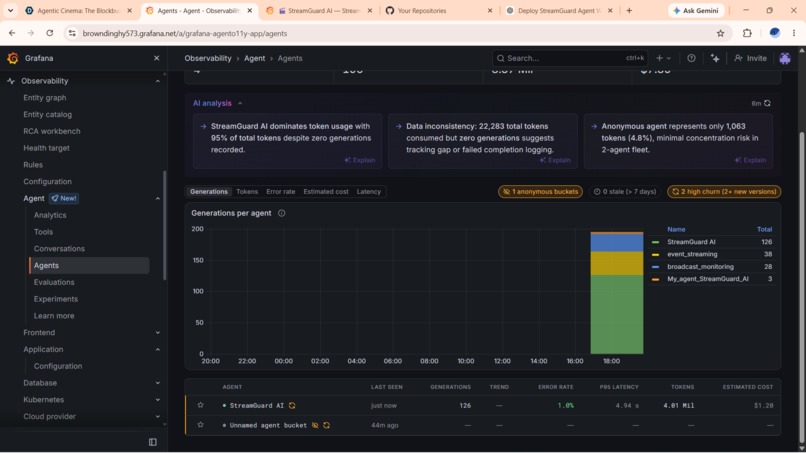Screen dimensions: 806x453
Task: Open Unnamed agent bucket row
Action: 483,425
